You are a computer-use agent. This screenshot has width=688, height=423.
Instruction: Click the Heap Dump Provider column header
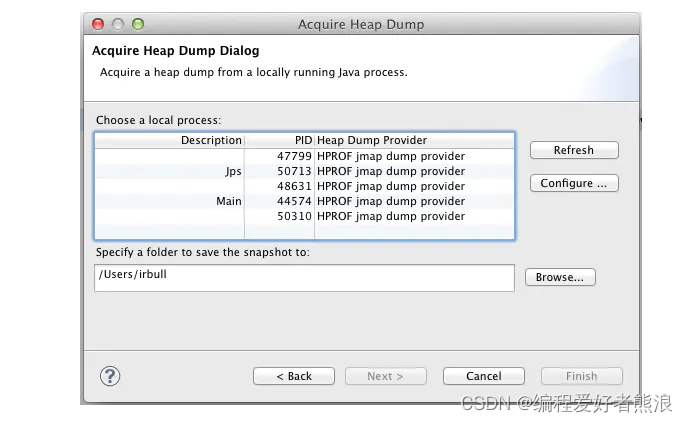(x=414, y=140)
